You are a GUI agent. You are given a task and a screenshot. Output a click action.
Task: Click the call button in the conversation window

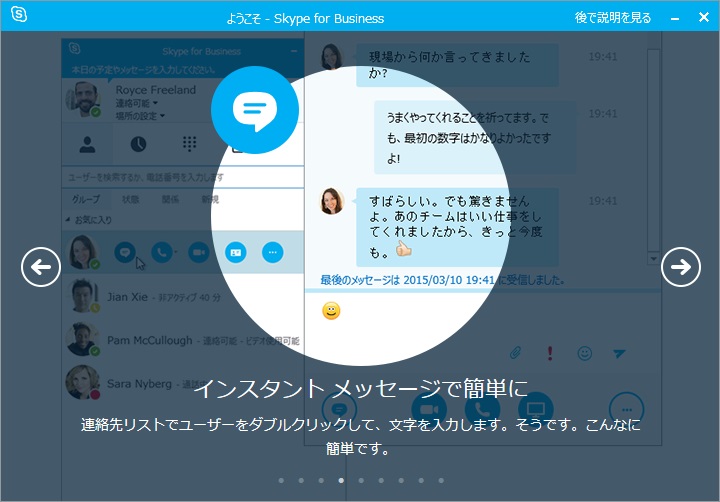(x=482, y=408)
